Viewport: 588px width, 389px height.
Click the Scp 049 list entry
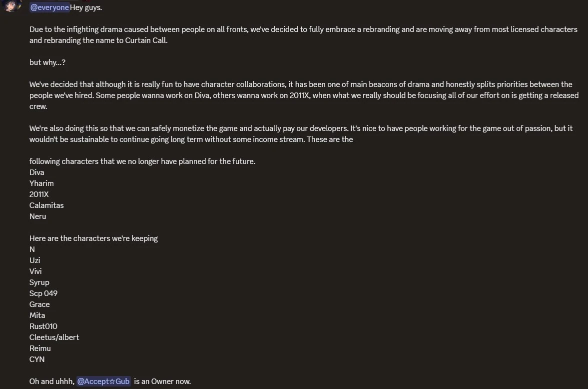point(43,293)
